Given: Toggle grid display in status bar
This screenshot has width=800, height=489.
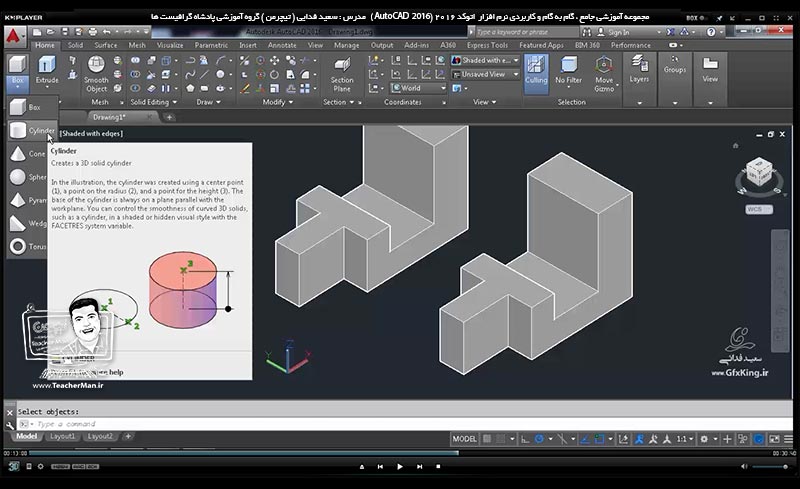Looking at the screenshot, I should coord(487,439).
